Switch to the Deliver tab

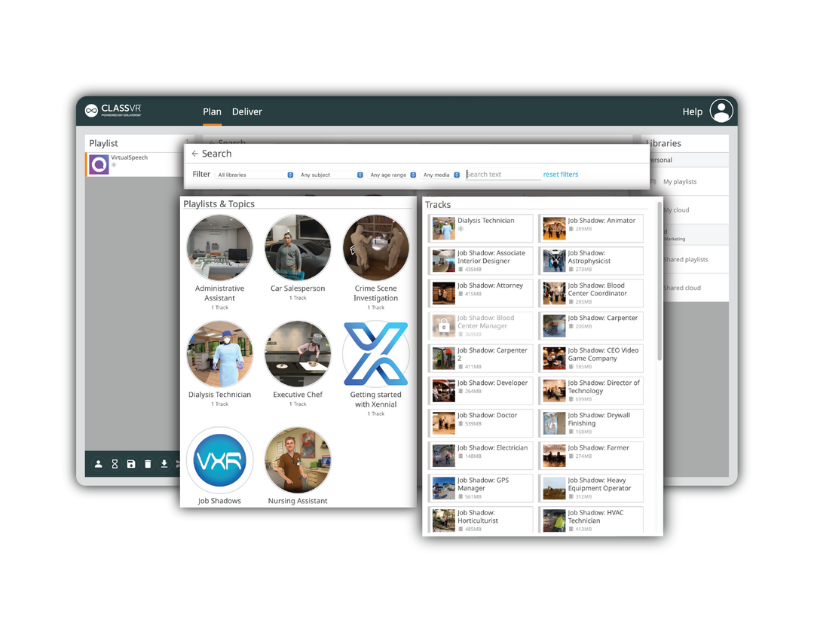pos(246,111)
